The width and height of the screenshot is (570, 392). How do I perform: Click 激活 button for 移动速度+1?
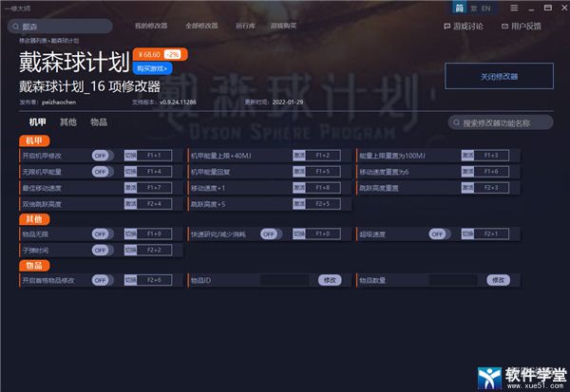point(299,188)
